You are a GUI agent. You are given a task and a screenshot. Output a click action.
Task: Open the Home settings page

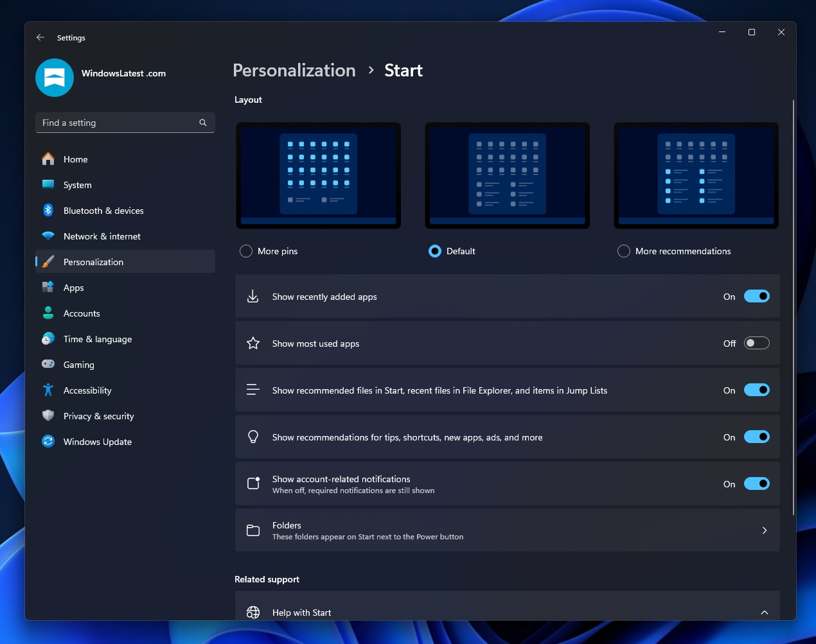[x=125, y=159]
